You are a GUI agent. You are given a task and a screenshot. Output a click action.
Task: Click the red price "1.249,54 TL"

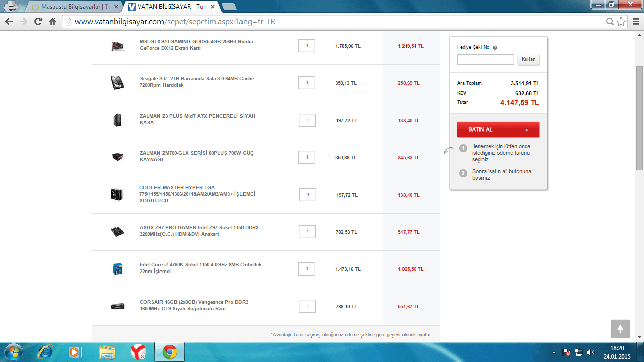(411, 46)
